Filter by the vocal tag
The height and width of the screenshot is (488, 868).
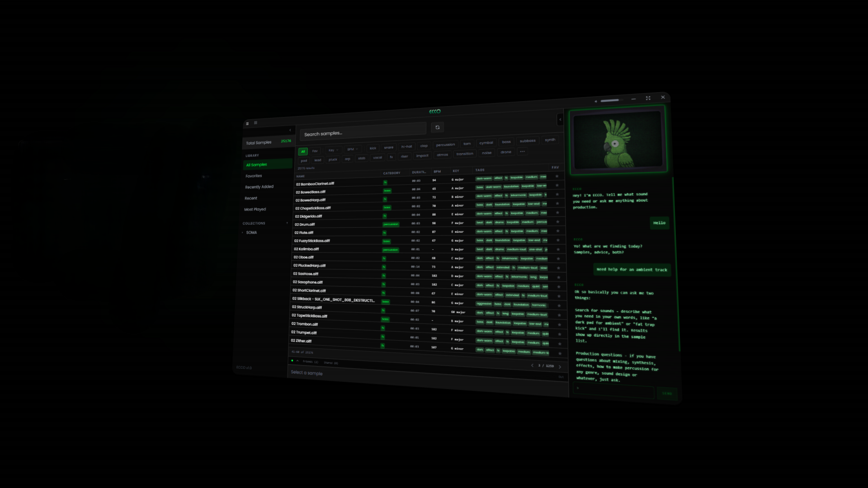point(377,157)
